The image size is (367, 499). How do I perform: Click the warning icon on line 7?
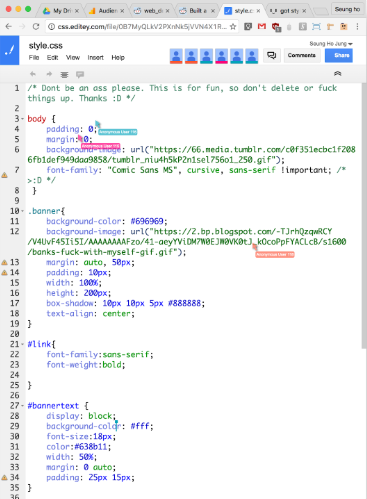click(4, 175)
